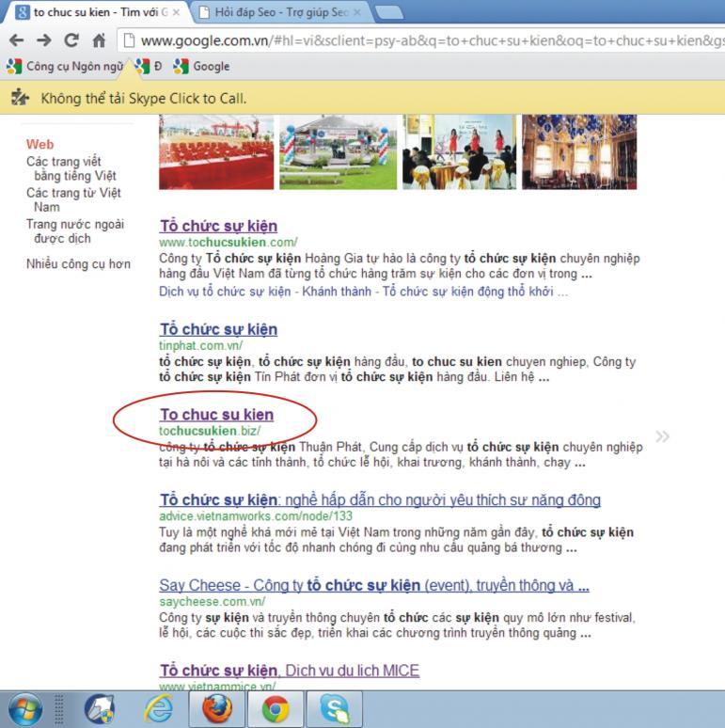The image size is (725, 728).
Task: Click the 'Tổ chức sự kiện động thổ khởi' sitelink
Action: click(x=468, y=292)
